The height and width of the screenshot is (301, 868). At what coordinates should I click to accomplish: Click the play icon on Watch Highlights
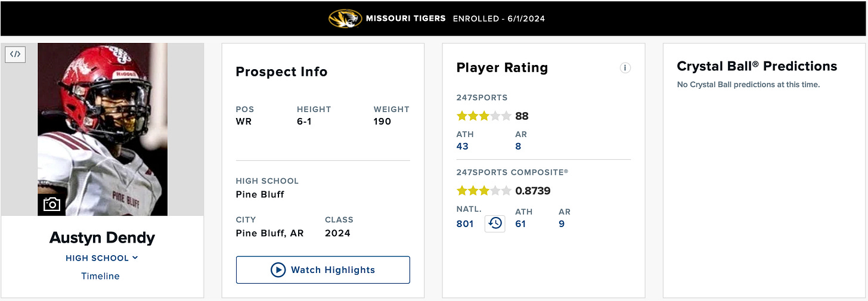pos(278,270)
